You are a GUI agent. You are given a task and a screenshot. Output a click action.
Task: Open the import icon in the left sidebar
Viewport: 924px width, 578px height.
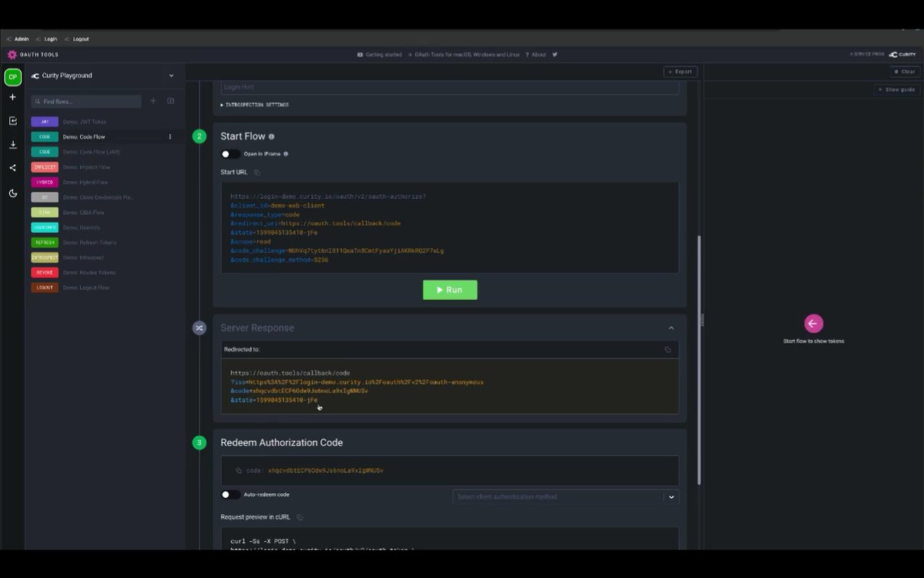click(x=12, y=121)
